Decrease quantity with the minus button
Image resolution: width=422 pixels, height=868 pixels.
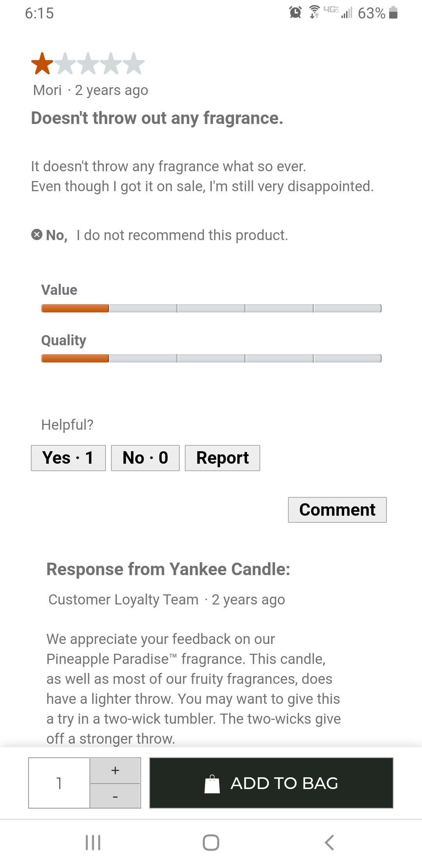[115, 796]
